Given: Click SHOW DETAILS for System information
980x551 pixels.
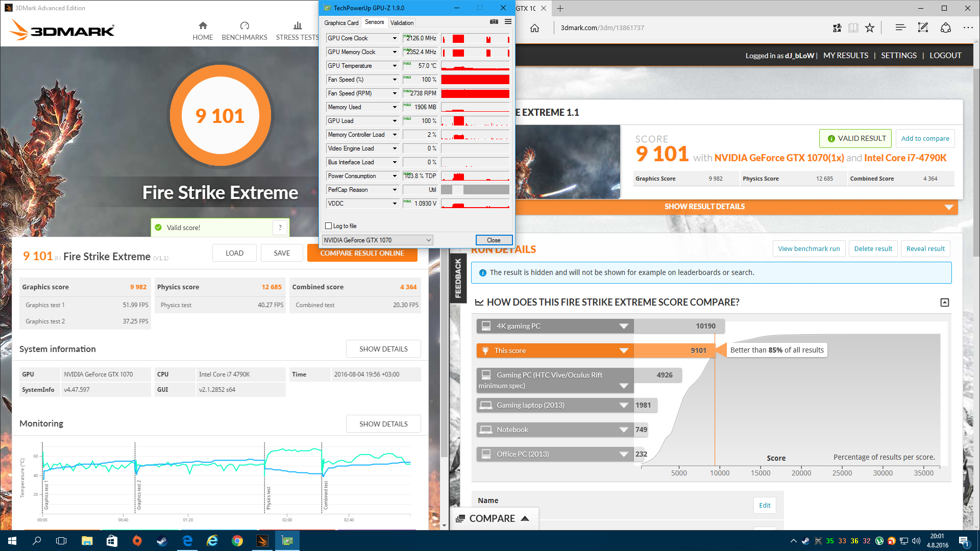Looking at the screenshot, I should (383, 349).
